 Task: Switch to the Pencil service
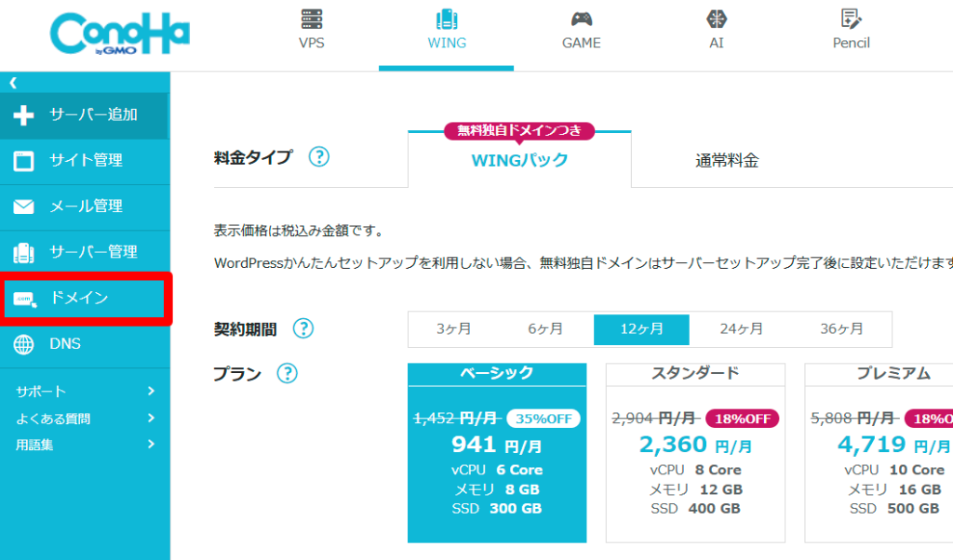tap(851, 30)
